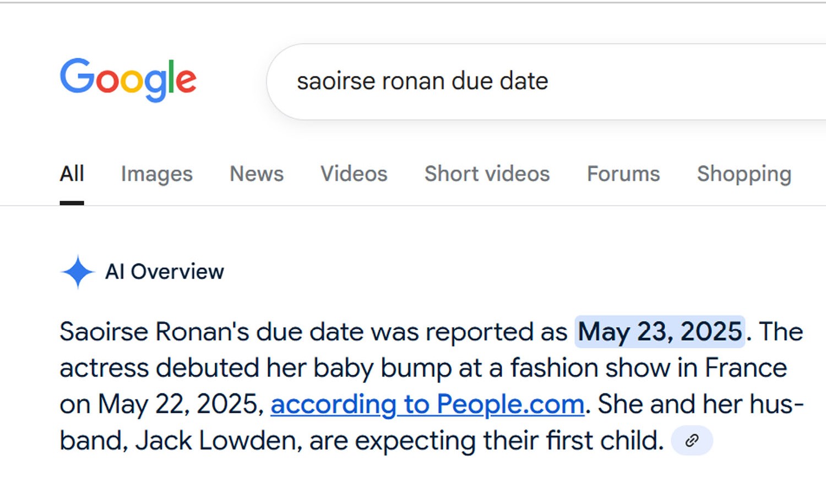Select the Shopping tab
Viewport: 826px width, 504px height.
click(743, 174)
